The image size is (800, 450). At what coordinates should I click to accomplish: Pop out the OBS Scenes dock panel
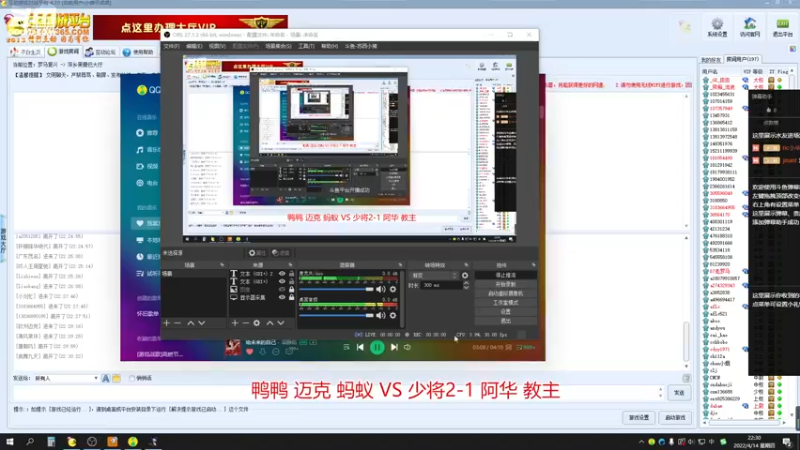pyautogui.click(x=221, y=265)
